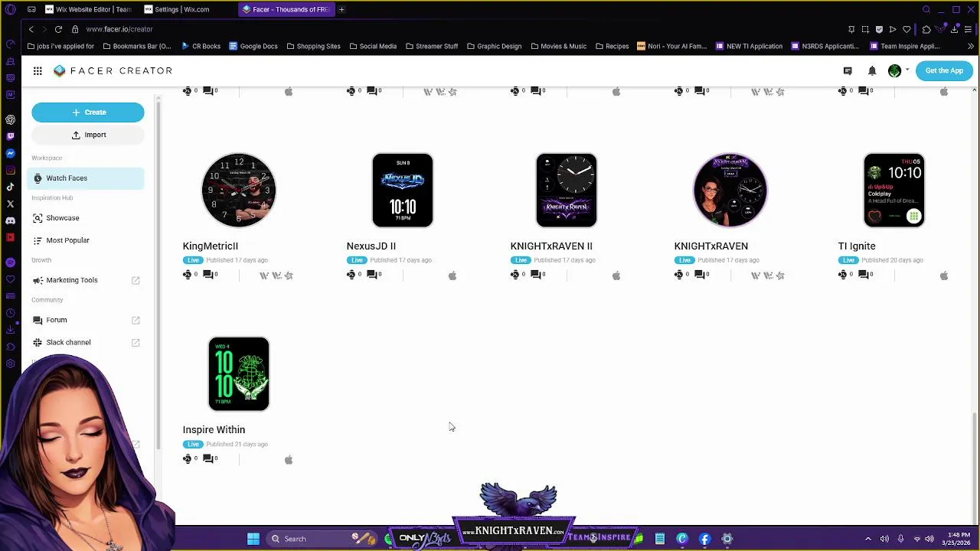
Task: Open the Windows Start menu
Action: point(253,539)
